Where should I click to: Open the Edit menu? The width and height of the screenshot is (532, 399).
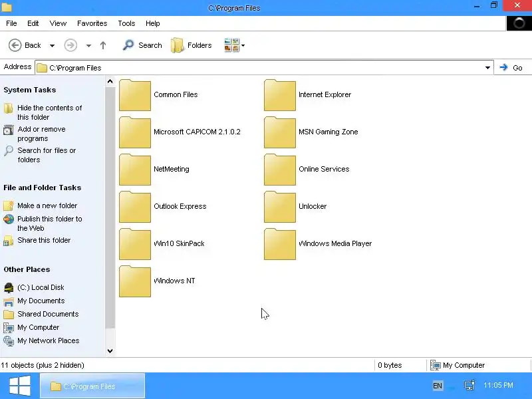tap(33, 23)
